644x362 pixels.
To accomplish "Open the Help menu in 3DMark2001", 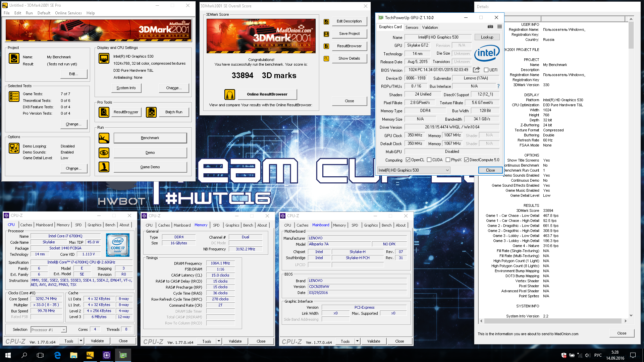I will pos(91,13).
